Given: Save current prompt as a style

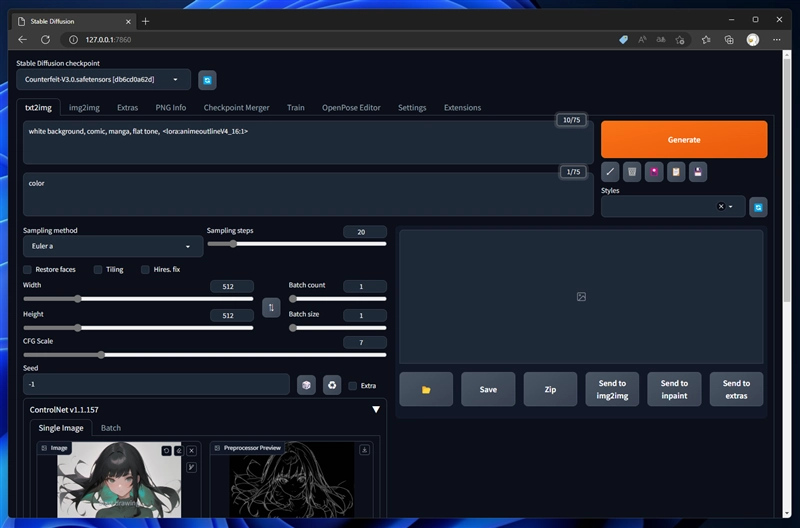Looking at the screenshot, I should (x=697, y=172).
